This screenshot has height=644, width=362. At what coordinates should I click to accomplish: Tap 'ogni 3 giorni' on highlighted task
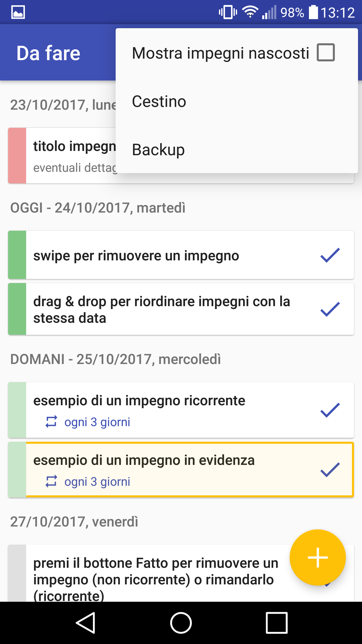click(x=97, y=481)
